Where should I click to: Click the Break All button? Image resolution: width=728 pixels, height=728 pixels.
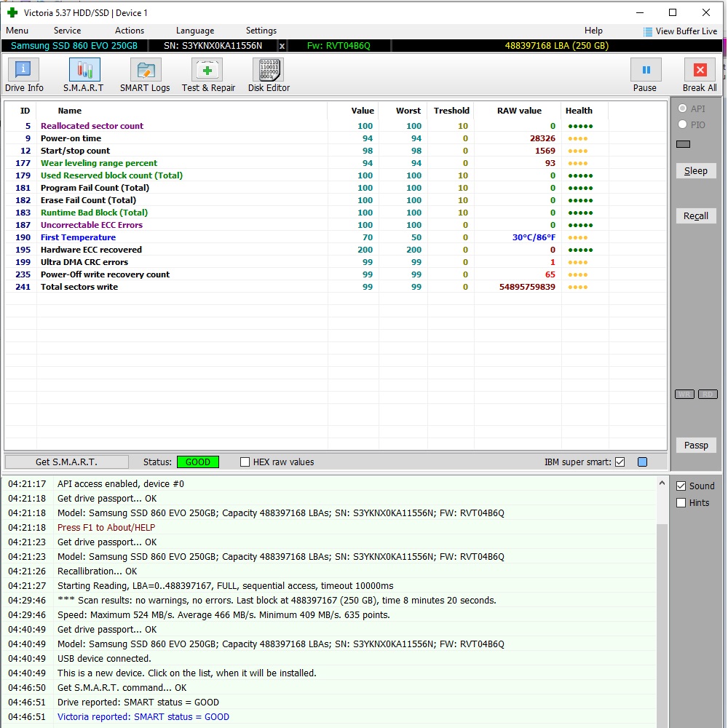click(x=700, y=75)
